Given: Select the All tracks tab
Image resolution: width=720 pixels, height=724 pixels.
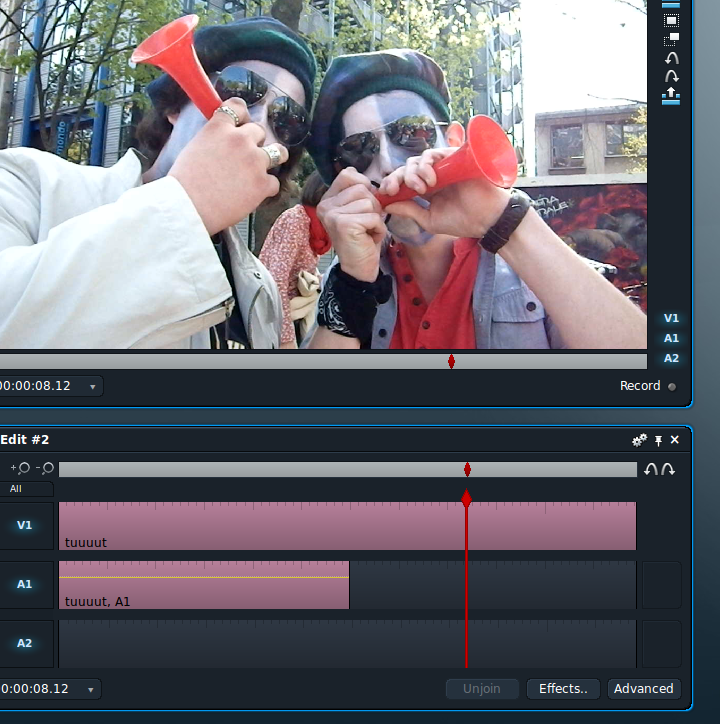Looking at the screenshot, I should click(16, 489).
